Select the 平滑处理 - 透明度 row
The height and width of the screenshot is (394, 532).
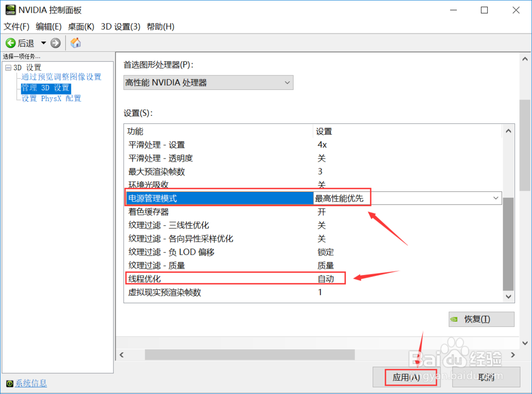[312, 158]
